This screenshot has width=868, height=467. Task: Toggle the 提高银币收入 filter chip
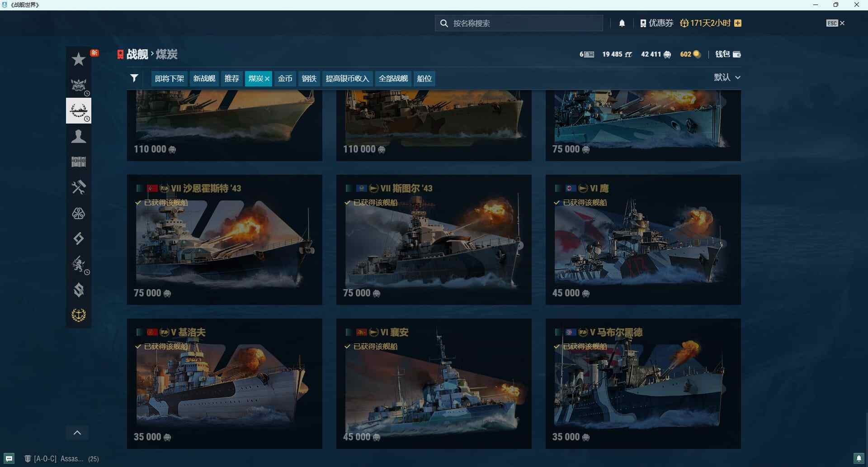[348, 78]
